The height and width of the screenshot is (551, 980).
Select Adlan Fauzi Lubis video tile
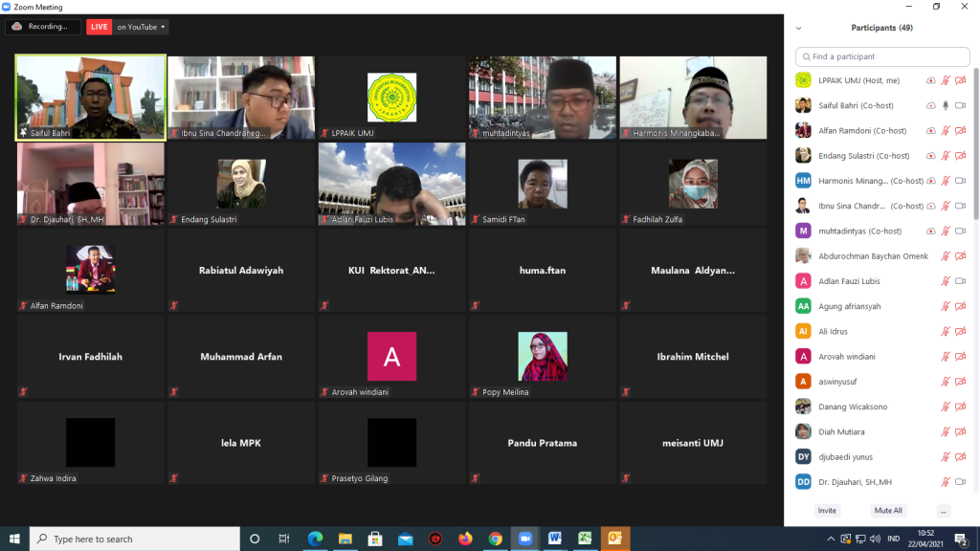click(x=391, y=184)
